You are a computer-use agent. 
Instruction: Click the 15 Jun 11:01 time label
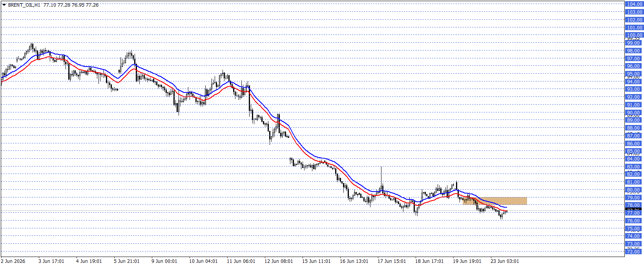click(x=316, y=261)
